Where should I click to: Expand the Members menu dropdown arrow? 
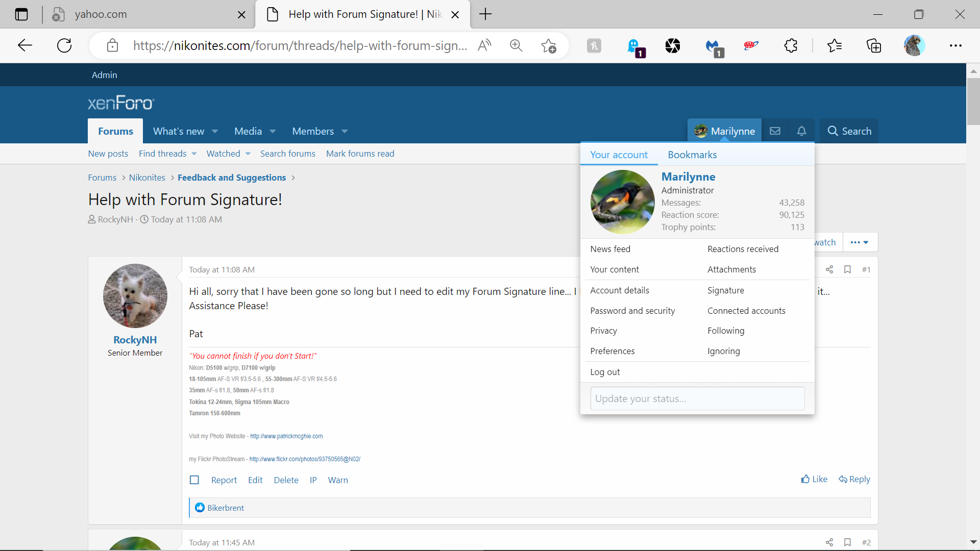345,132
